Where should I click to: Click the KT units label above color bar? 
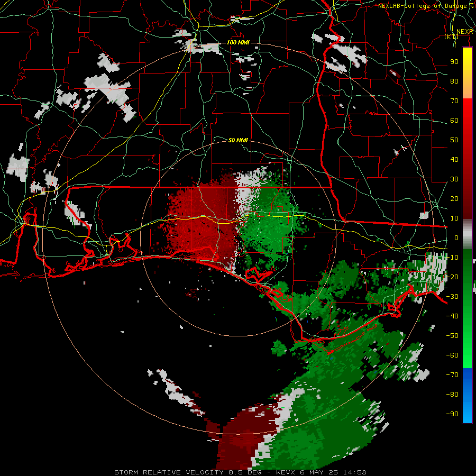coord(452,36)
